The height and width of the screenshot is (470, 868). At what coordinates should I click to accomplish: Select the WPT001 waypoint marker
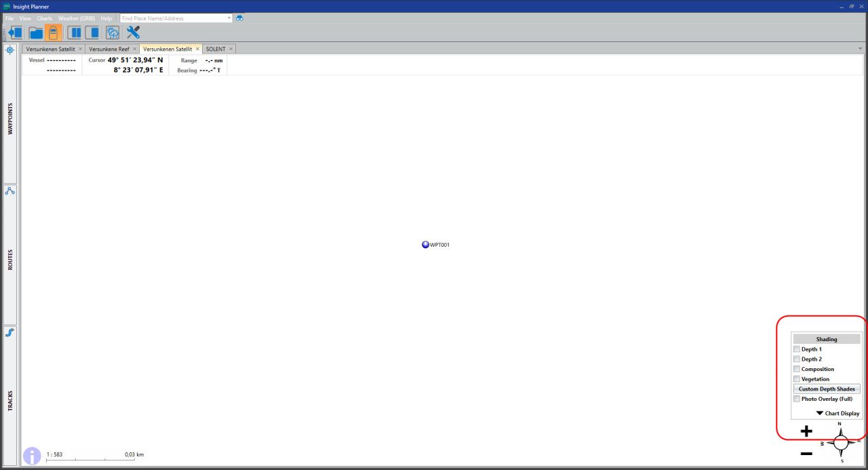coord(425,245)
